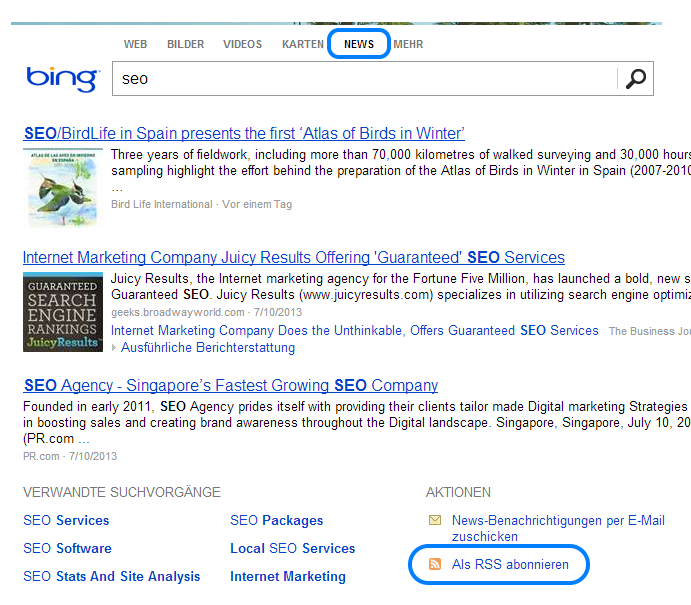Viewport: 691px width, 605px height.
Task: Open the Atlas of Birds thumbnail image
Action: tap(63, 188)
